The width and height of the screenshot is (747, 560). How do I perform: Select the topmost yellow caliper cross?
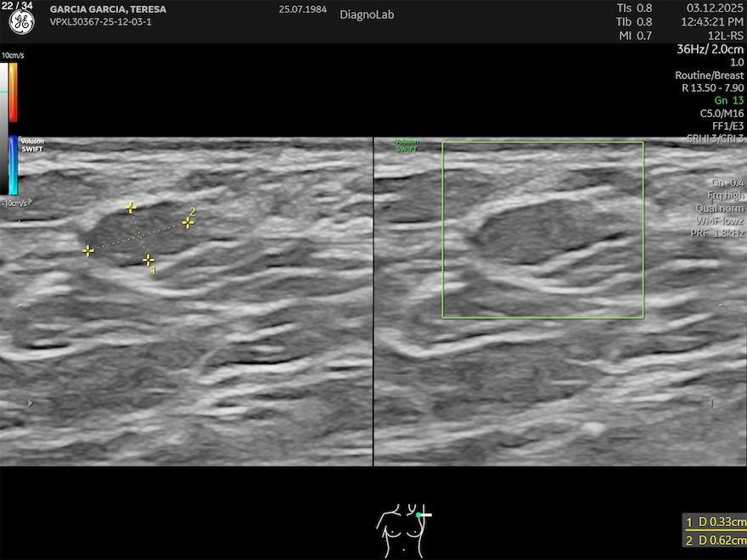pos(130,207)
